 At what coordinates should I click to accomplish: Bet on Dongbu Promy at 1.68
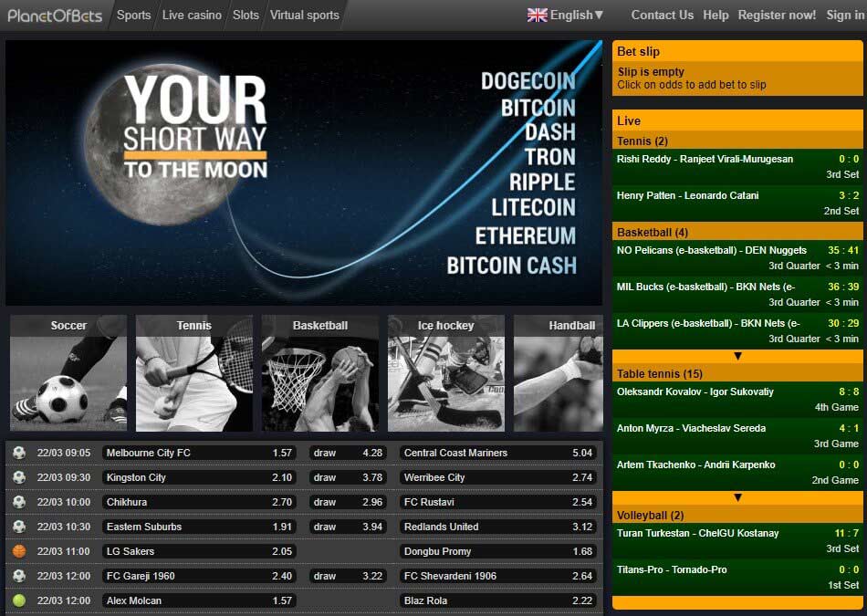(x=497, y=551)
